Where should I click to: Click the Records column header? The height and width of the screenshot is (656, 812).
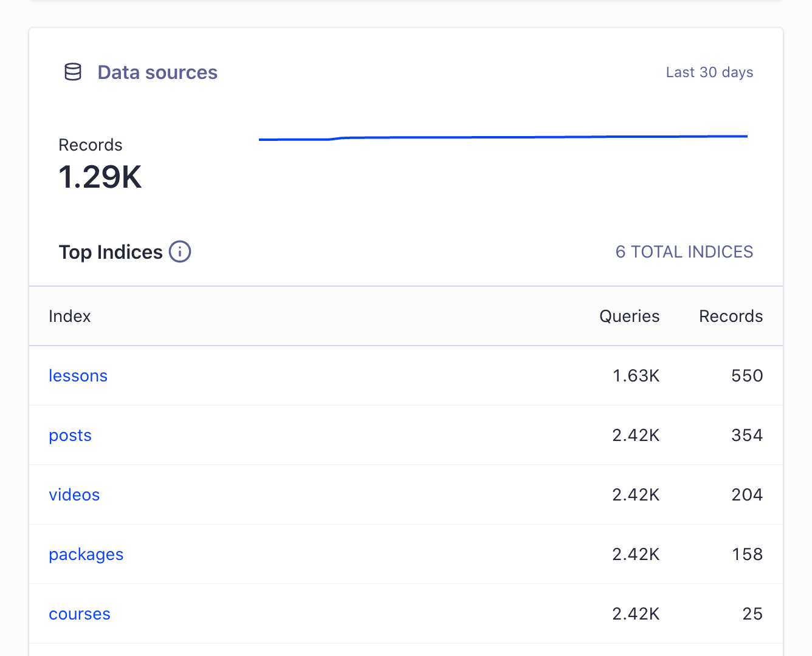731,316
